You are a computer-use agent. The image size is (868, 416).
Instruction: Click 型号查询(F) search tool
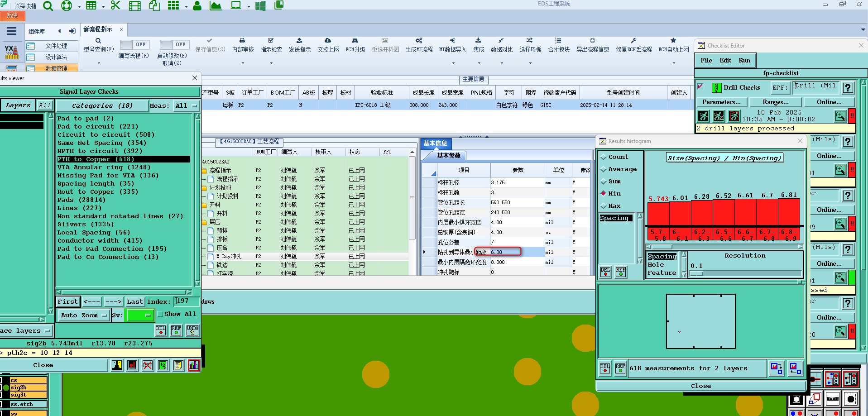point(98,45)
